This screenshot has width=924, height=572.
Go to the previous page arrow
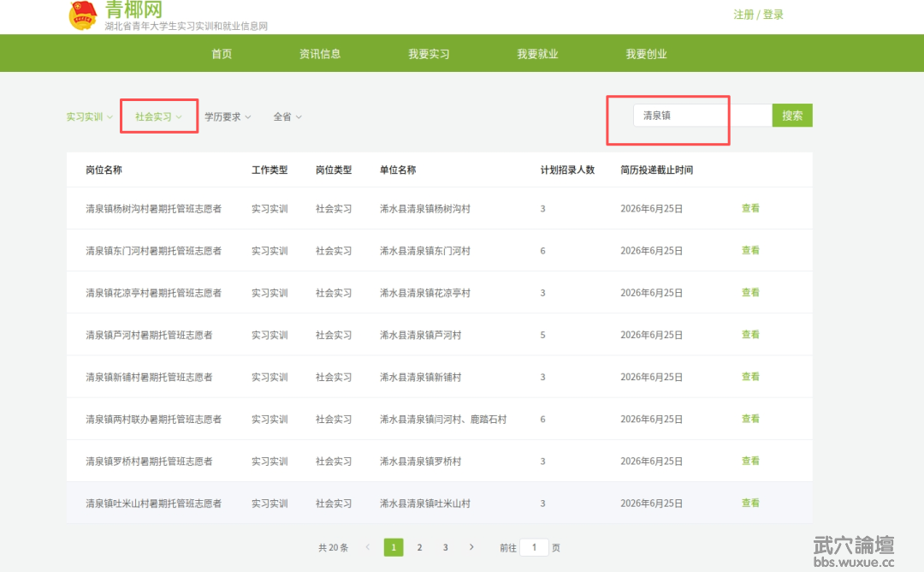click(368, 547)
